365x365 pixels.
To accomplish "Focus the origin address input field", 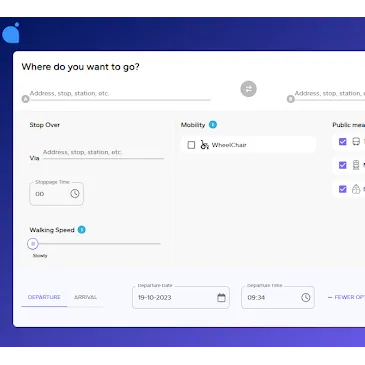I will click(120, 94).
